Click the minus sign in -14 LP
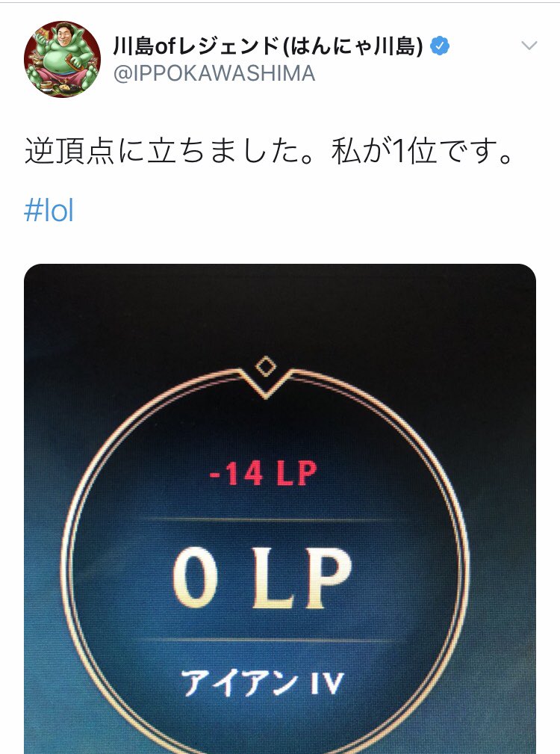560x754 pixels. (x=215, y=475)
